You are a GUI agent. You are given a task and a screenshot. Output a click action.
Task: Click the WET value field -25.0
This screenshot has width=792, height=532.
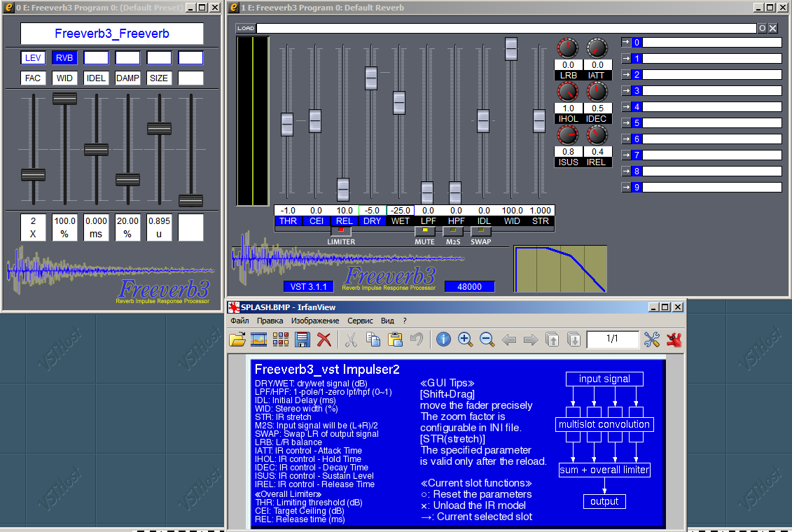[x=401, y=211]
